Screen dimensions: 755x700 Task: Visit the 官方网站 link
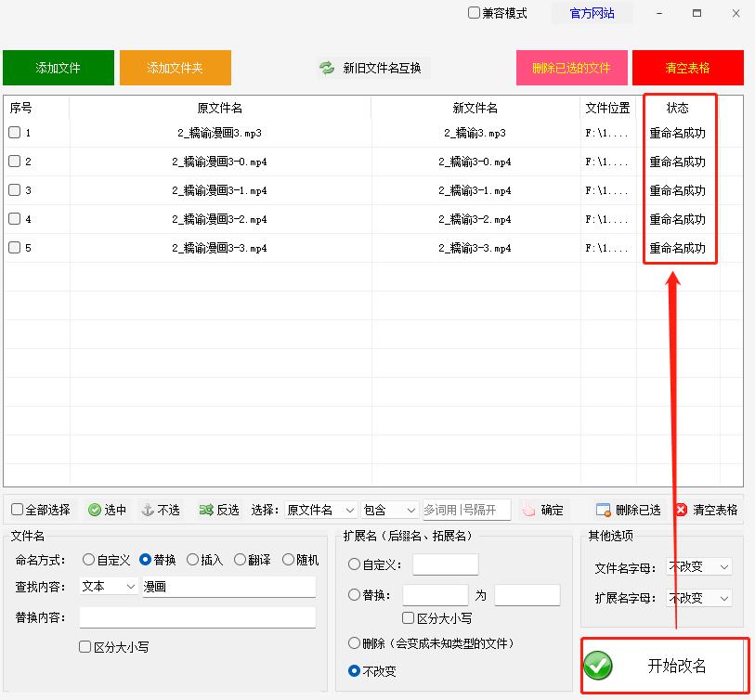[593, 13]
